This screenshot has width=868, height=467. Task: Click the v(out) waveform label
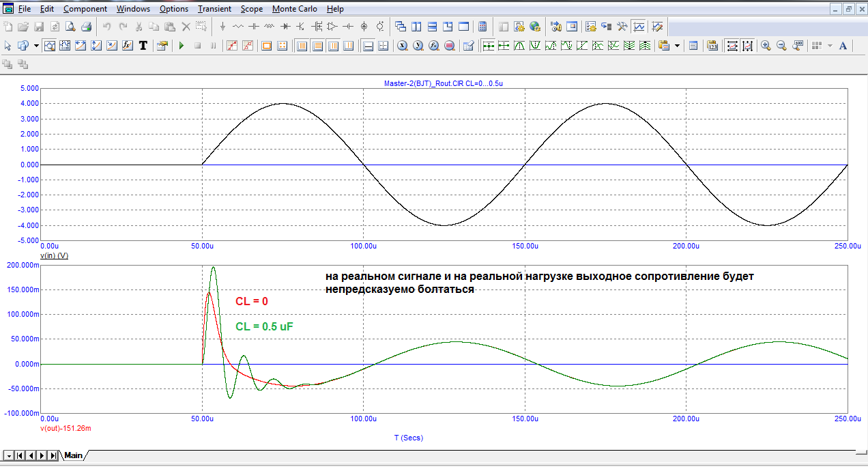tap(52, 428)
